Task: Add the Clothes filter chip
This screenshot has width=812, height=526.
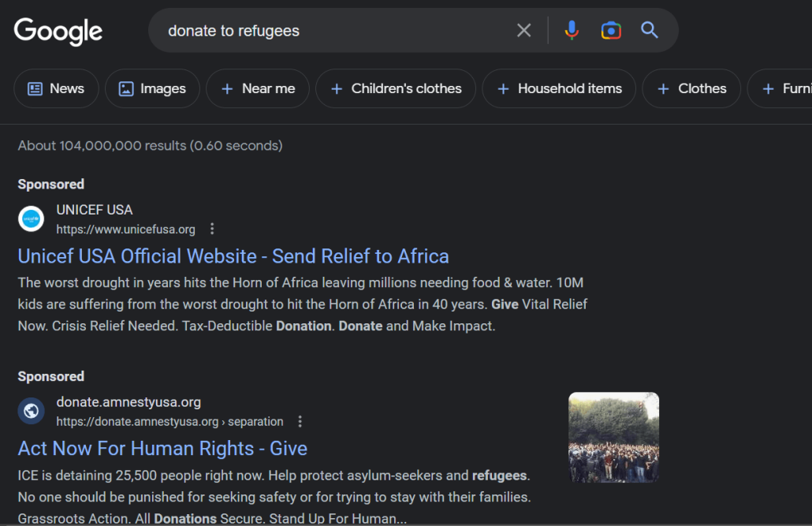Action: (692, 88)
